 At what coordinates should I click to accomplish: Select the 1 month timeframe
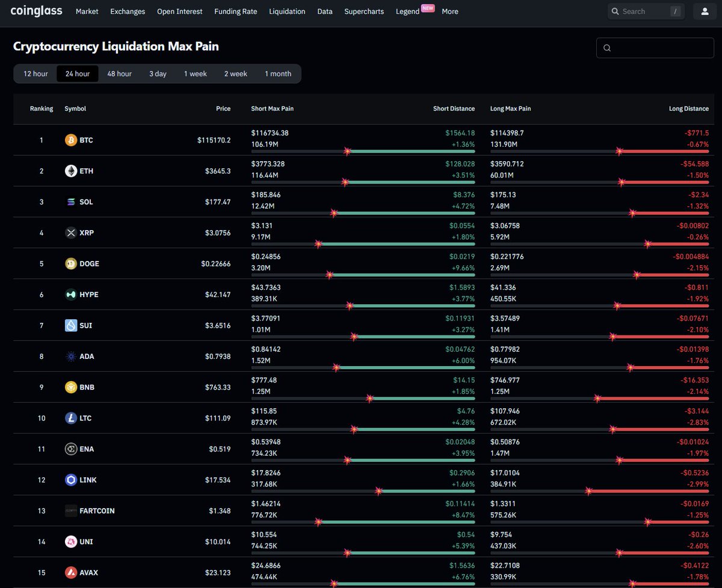278,74
